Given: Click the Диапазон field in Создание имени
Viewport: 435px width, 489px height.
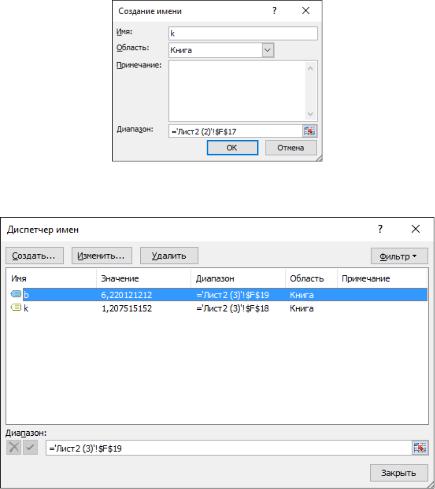Looking at the screenshot, I should pos(235,131).
